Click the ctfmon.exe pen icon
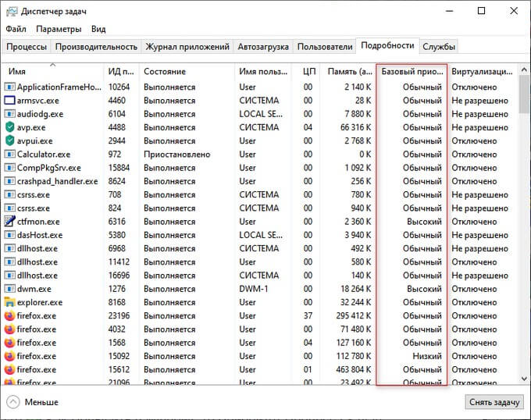Image resolution: width=531 pixels, height=420 pixels. coord(9,222)
